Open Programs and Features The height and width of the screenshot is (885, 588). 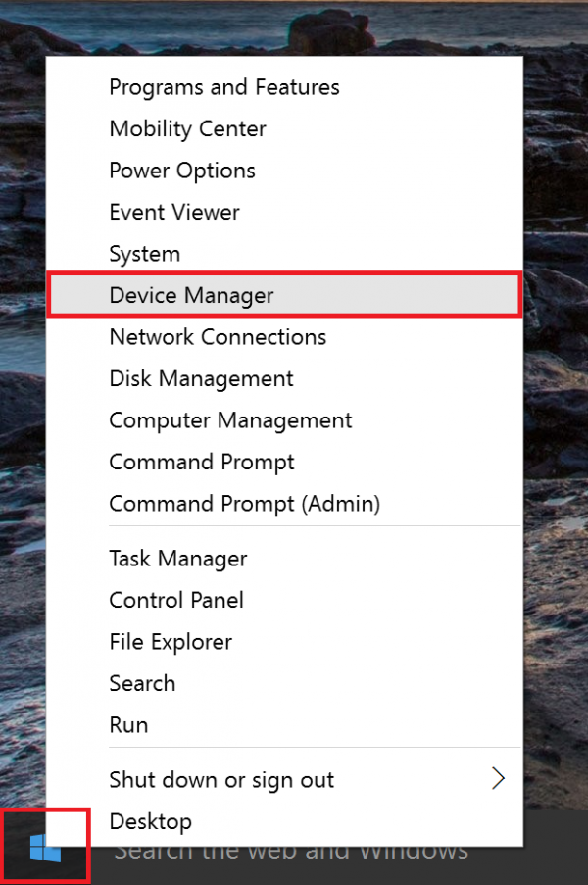click(224, 87)
